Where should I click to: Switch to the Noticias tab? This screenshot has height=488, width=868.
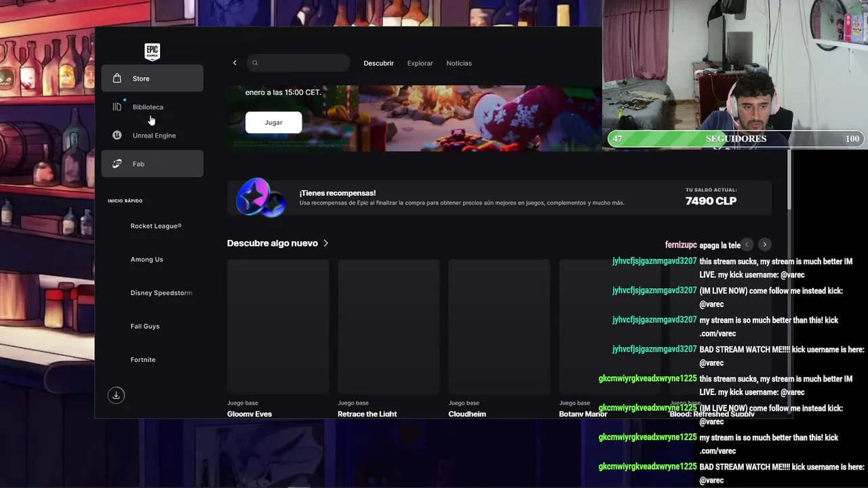click(459, 63)
